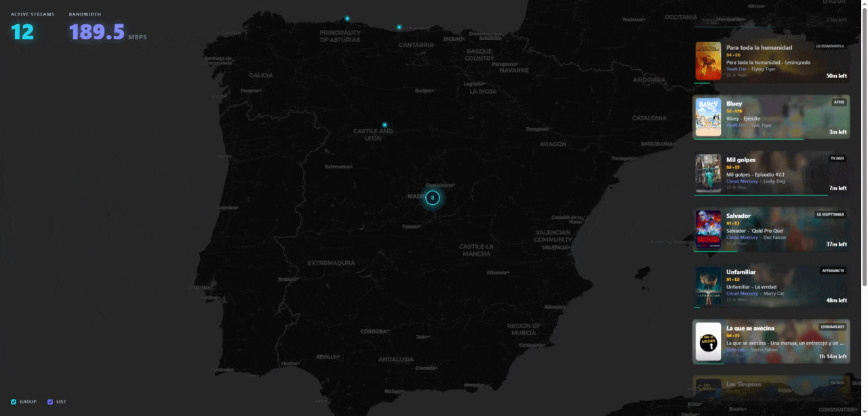Click the Los Simpson stream title
The width and height of the screenshot is (868, 416).
coord(743,384)
